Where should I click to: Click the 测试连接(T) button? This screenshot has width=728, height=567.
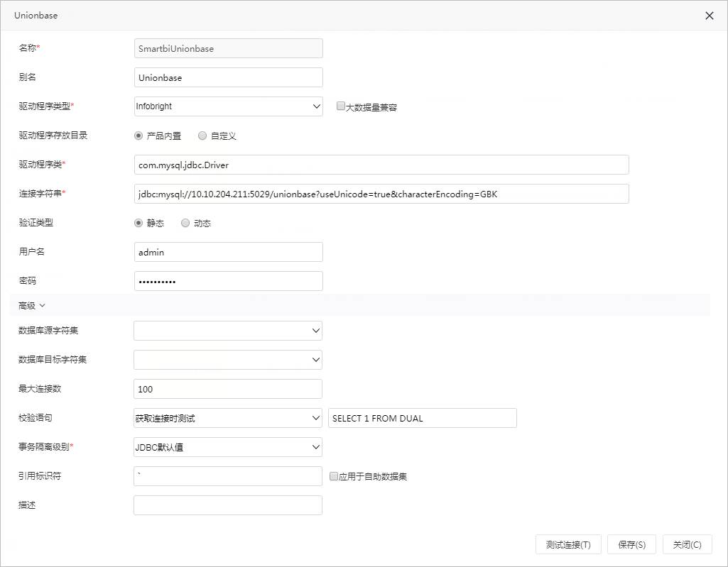pos(568,544)
